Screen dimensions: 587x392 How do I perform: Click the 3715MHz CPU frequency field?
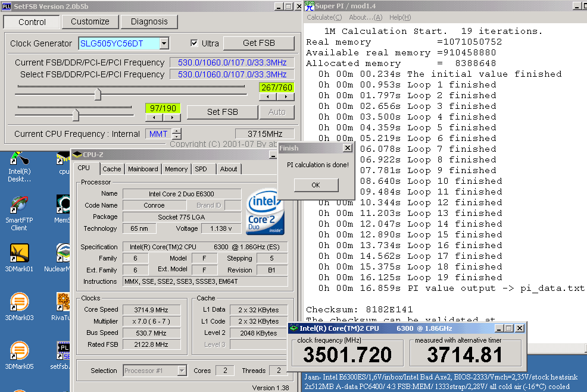click(x=265, y=134)
